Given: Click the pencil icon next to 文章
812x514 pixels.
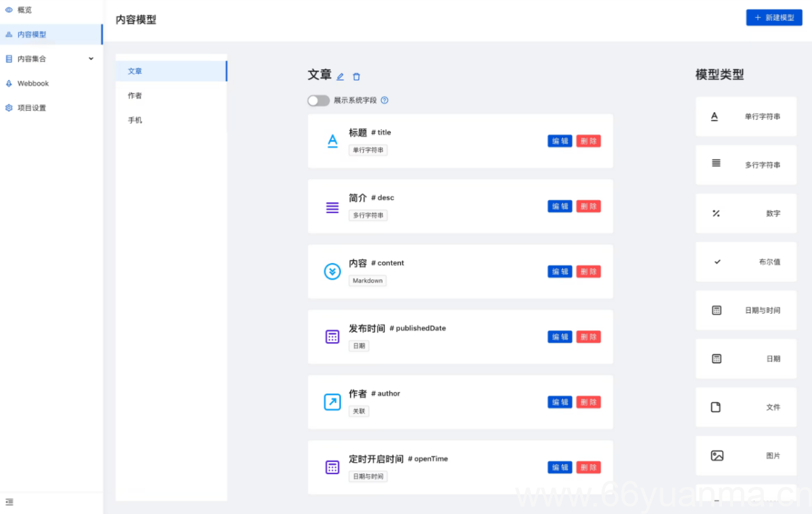Looking at the screenshot, I should click(x=340, y=77).
